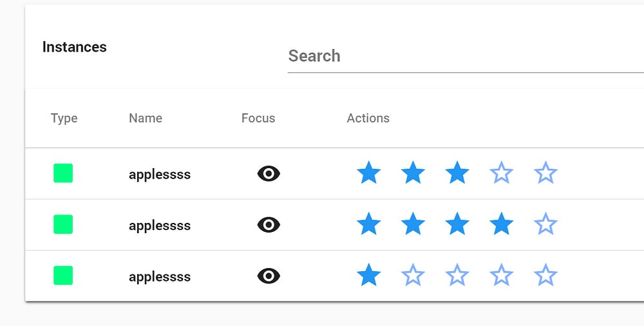This screenshot has width=644, height=326.
Task: Click the green type swatch in the first row
Action: pyautogui.click(x=63, y=173)
